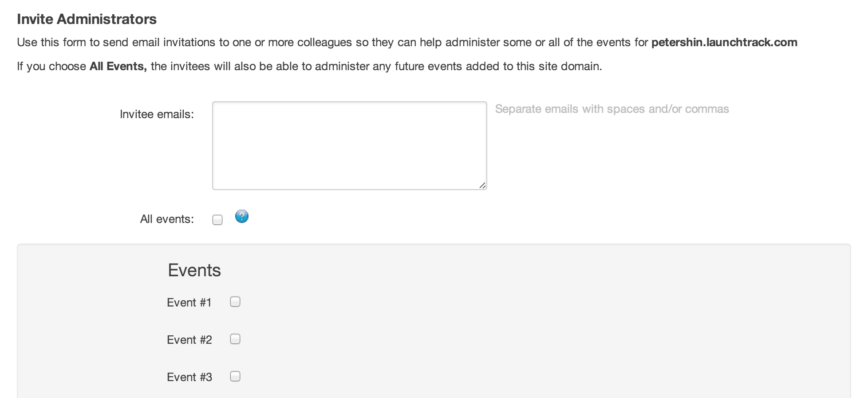Click the "Event #1" label text
868x398 pixels.
(x=189, y=302)
